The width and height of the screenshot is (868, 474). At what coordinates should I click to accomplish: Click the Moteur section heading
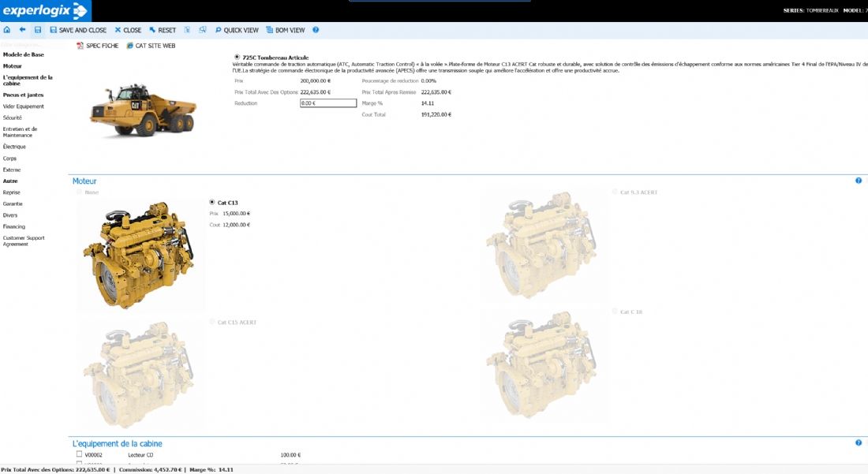coord(84,181)
